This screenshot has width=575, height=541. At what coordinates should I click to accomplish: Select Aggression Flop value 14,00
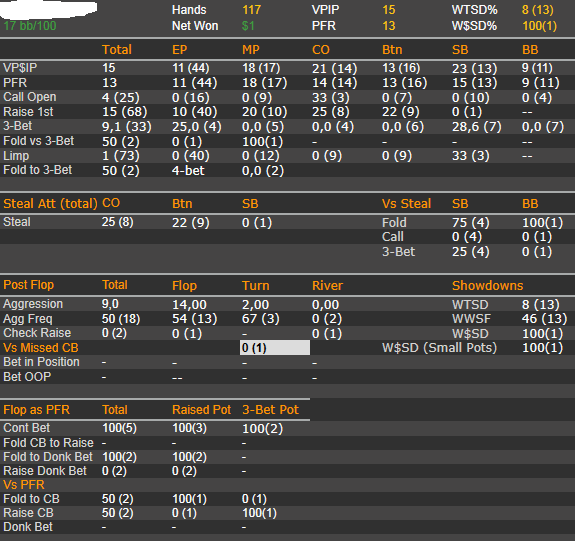point(189,305)
